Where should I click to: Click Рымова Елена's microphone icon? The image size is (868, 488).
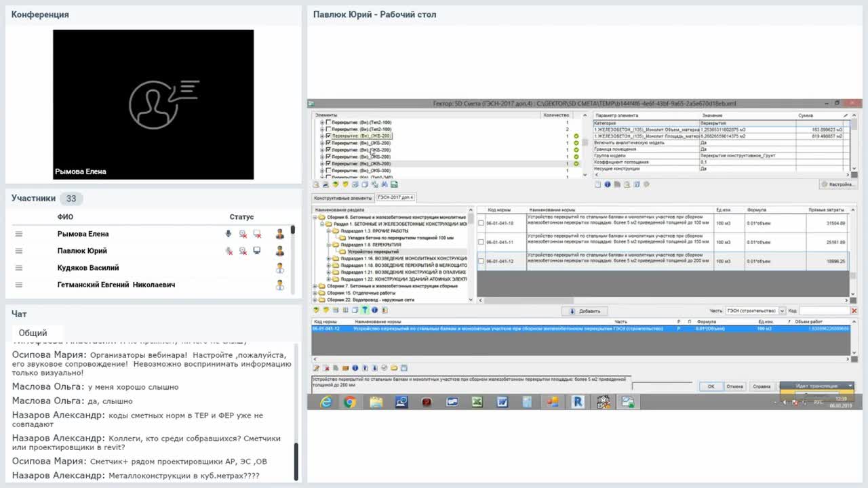click(229, 234)
